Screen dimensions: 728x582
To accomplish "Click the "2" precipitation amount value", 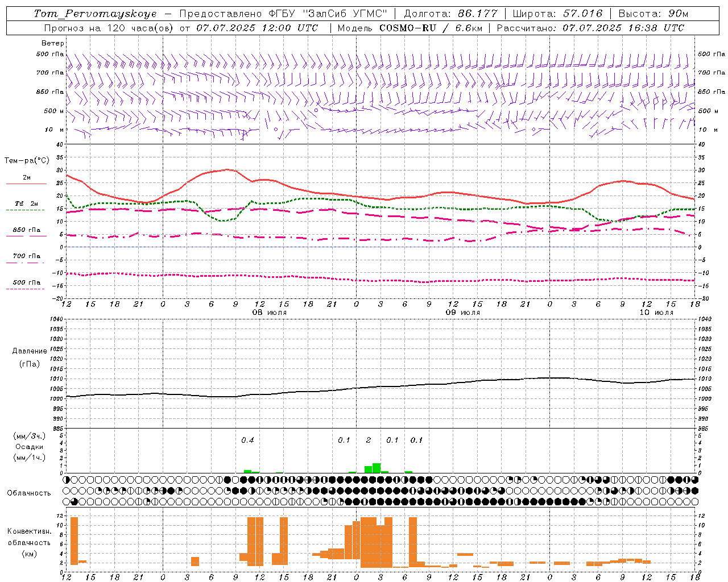I will [369, 440].
